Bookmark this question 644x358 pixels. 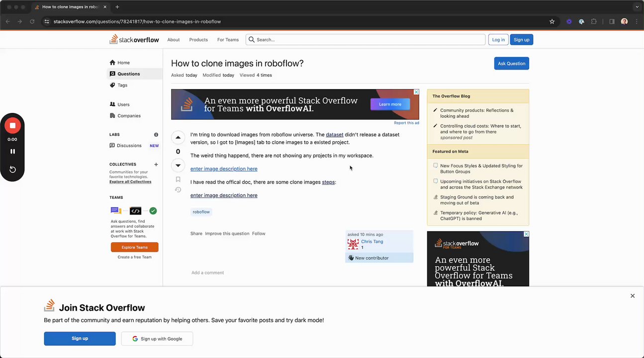coord(178,179)
